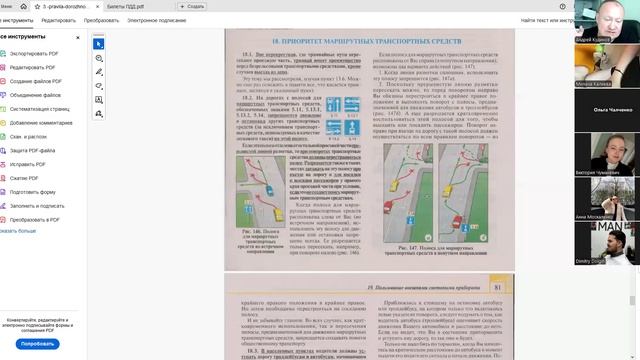Screen dimensions: 640x360
Task: Click figure 147 road diagrams
Action: (x=436, y=193)
